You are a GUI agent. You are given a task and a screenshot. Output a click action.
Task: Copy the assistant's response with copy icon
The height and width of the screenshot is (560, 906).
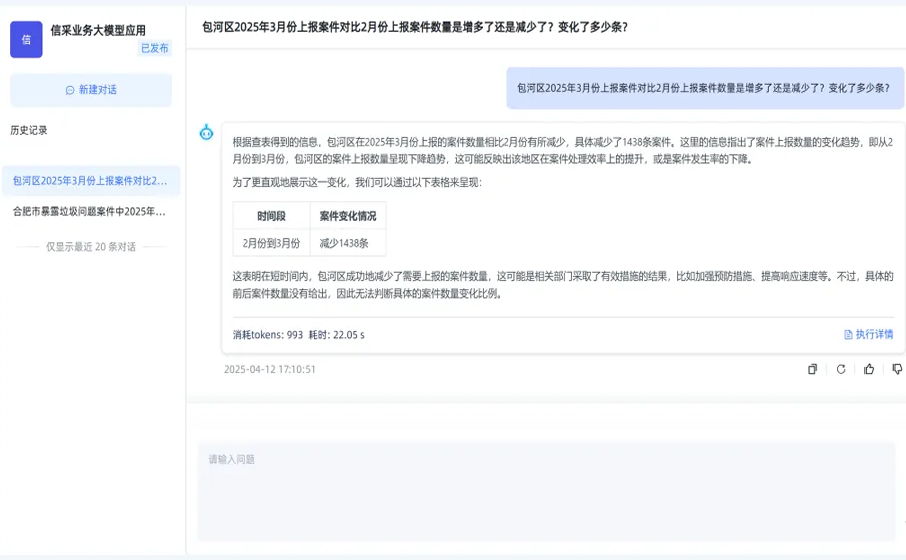point(813,369)
